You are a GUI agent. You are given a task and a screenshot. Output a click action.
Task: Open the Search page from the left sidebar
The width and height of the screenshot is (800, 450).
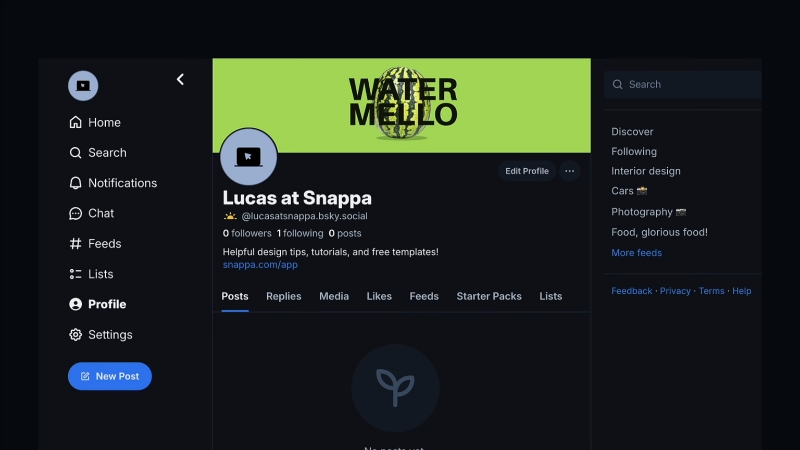tap(97, 153)
